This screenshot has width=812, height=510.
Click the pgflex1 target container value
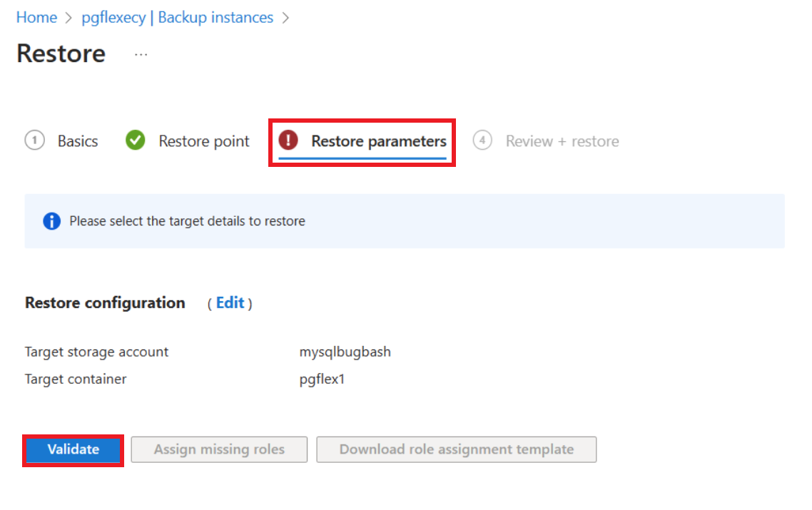tap(322, 379)
